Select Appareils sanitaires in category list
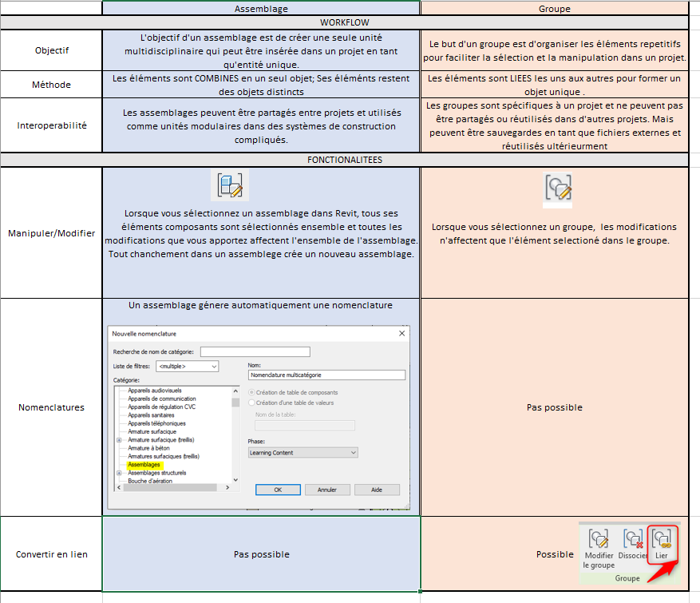Image resolution: width=700 pixels, height=603 pixels. click(x=152, y=415)
